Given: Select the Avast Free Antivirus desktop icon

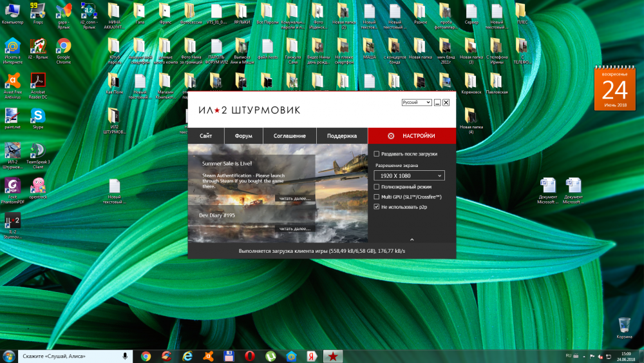Looking at the screenshot, I should point(12,81).
